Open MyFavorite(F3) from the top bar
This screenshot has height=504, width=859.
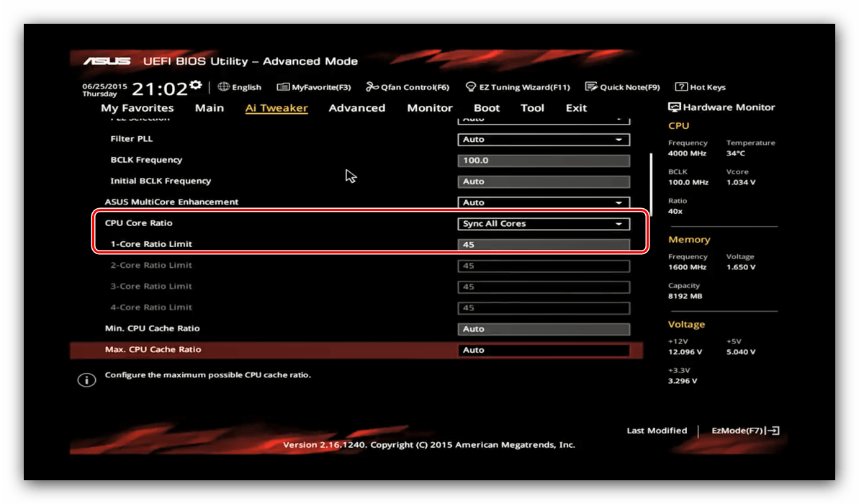pyautogui.click(x=314, y=87)
